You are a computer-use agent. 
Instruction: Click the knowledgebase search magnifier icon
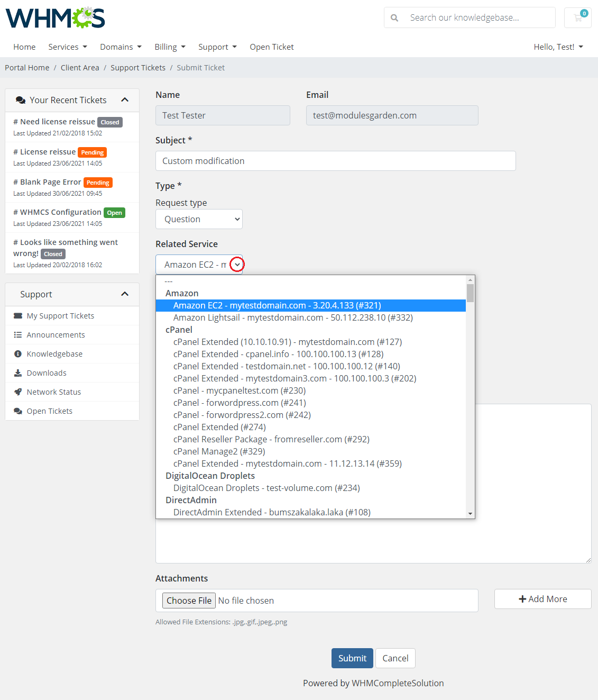[x=394, y=18]
